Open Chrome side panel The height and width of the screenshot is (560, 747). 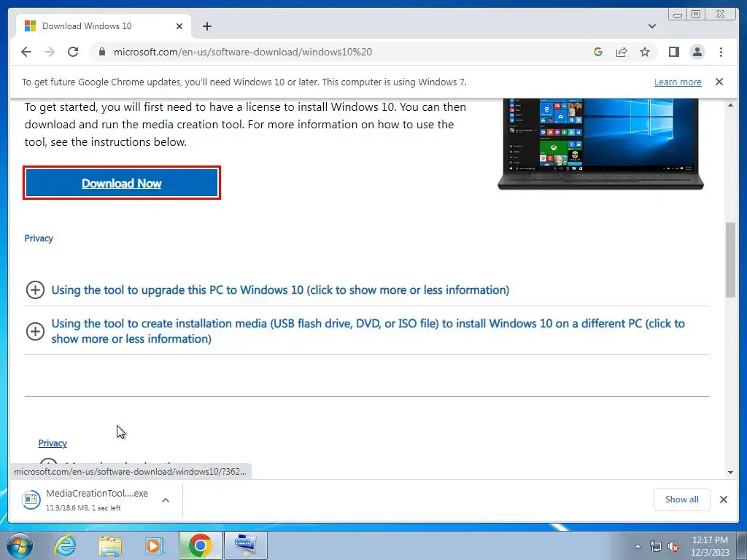673,52
